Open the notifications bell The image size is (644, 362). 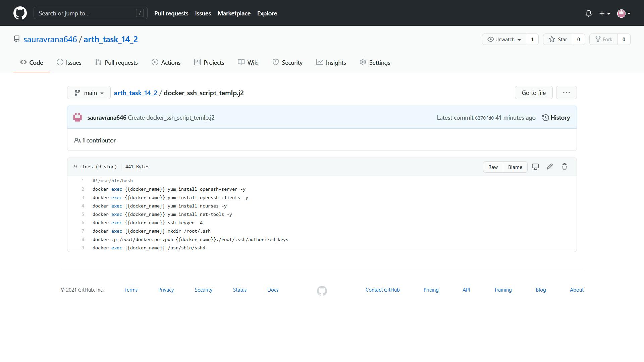point(588,13)
